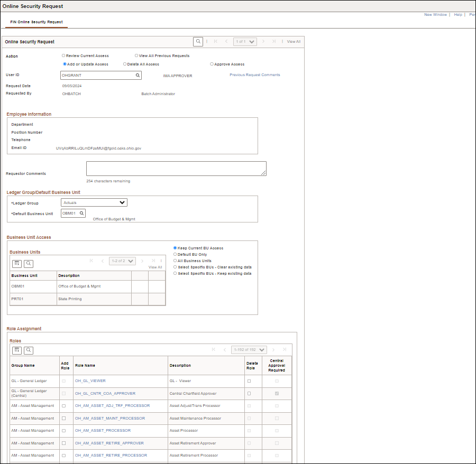This screenshot has width=476, height=464.
Task: Open the Previous Request Comments link
Action: coord(254,75)
